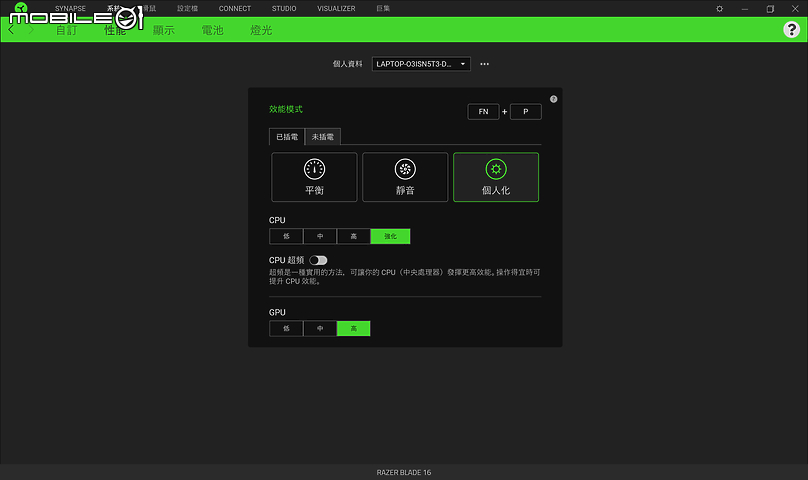Open the LAPTOP-O3ISN5T3 profile dropdown
Screen dimensions: 808x480
click(x=421, y=64)
